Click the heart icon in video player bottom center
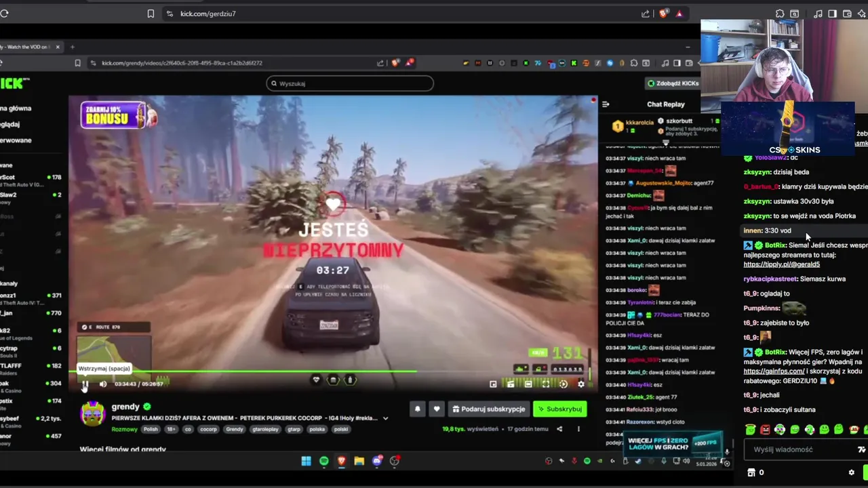 click(316, 380)
